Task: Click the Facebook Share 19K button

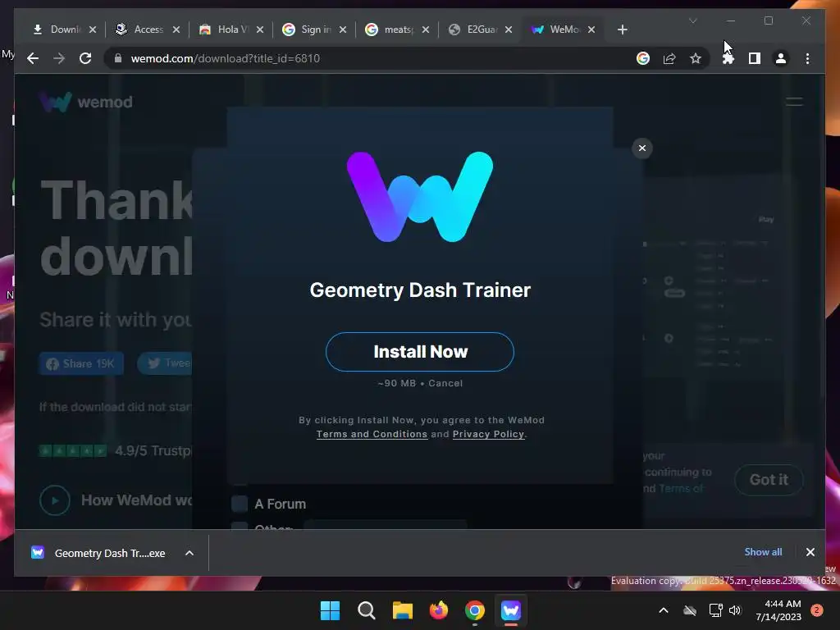Action: pyautogui.click(x=81, y=363)
